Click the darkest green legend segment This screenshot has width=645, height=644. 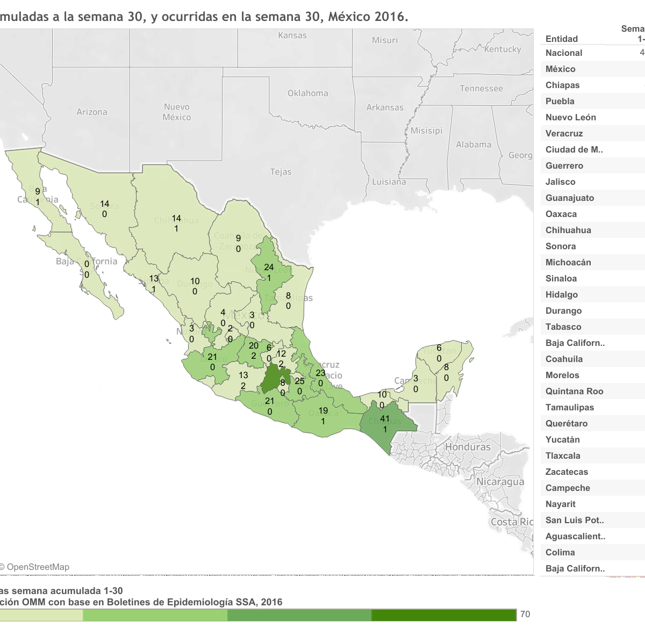[x=443, y=615]
